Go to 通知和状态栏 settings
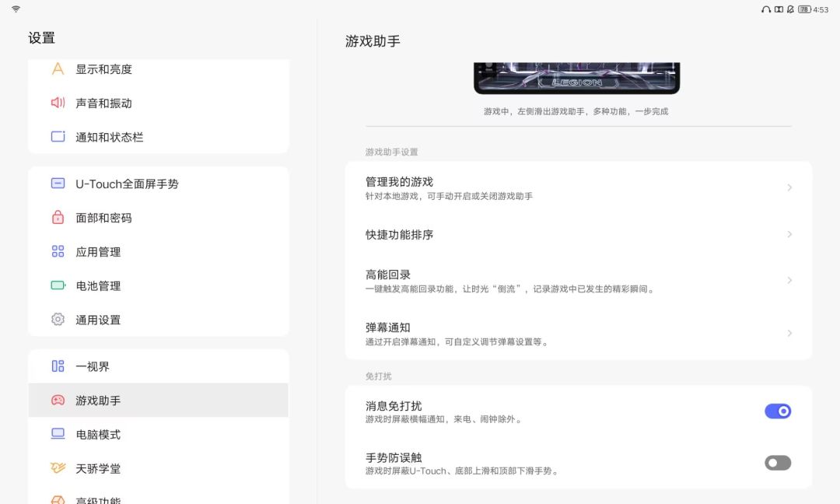The height and width of the screenshot is (504, 840). [159, 137]
